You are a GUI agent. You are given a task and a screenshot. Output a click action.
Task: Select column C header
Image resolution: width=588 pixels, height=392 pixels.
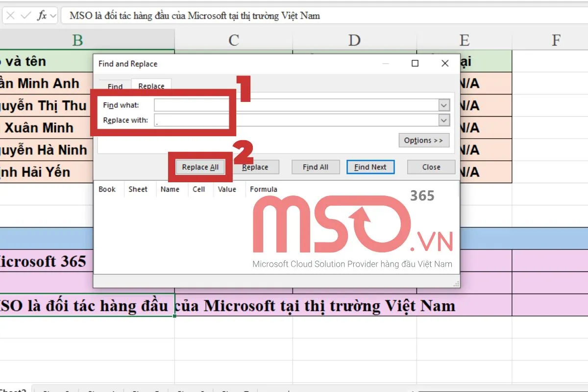(234, 40)
